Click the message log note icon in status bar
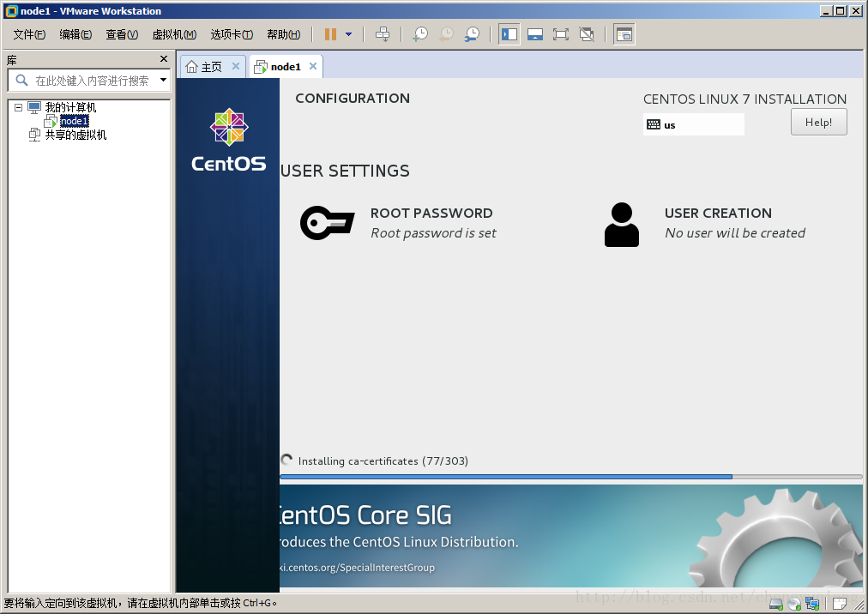Screen dimensions: 868x614 pyautogui.click(x=839, y=604)
